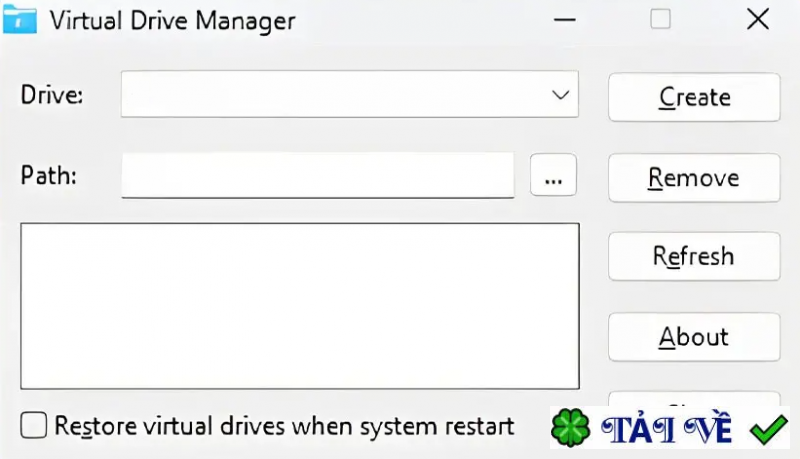Viewport: 800px width, 459px height.
Task: Refresh the virtual drive list
Action: (x=694, y=257)
